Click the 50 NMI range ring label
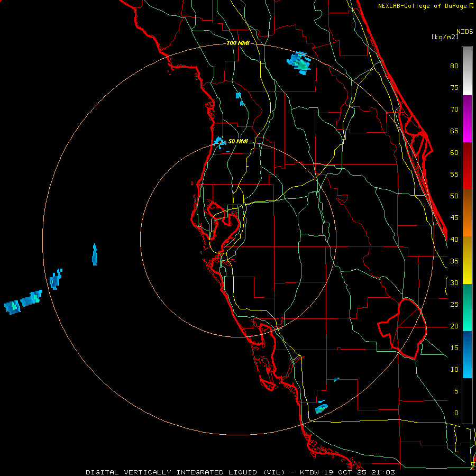 click(x=238, y=141)
